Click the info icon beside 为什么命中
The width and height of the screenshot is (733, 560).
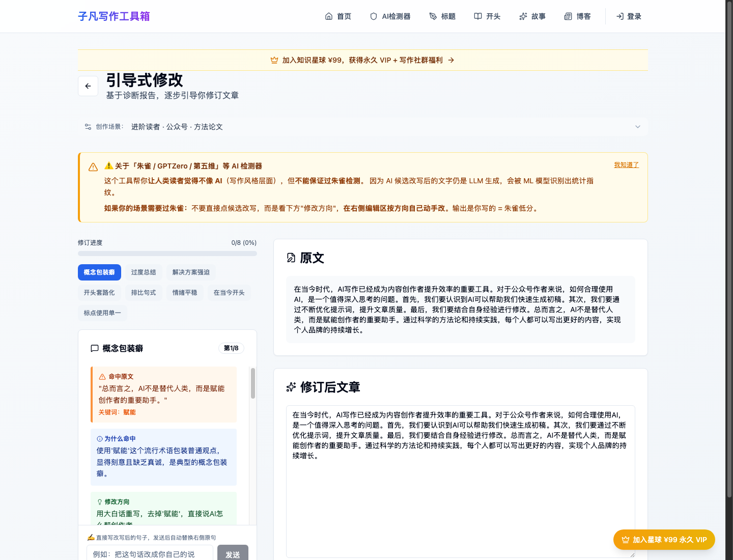pos(100,439)
